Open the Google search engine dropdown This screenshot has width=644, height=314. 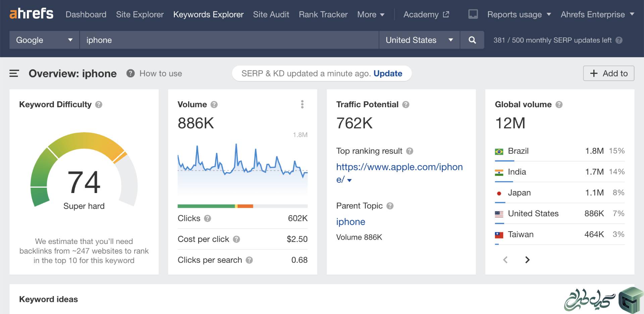[44, 40]
